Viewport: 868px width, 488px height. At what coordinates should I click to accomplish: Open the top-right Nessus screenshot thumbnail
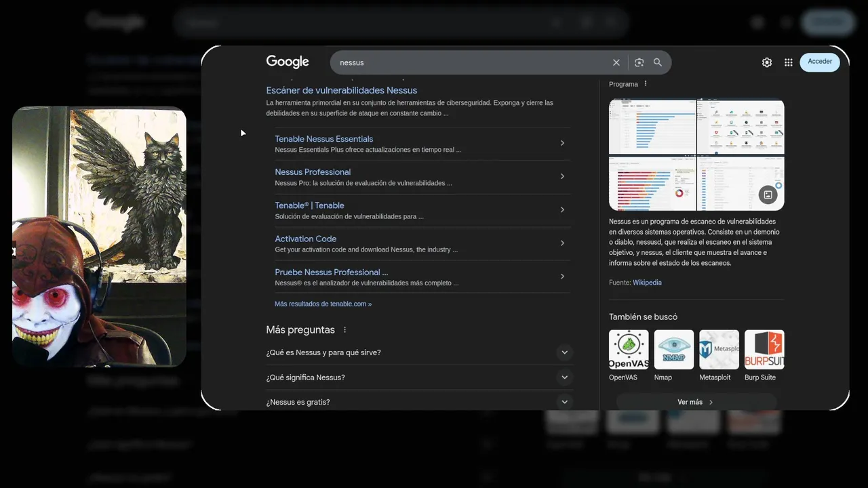pyautogui.click(x=741, y=126)
